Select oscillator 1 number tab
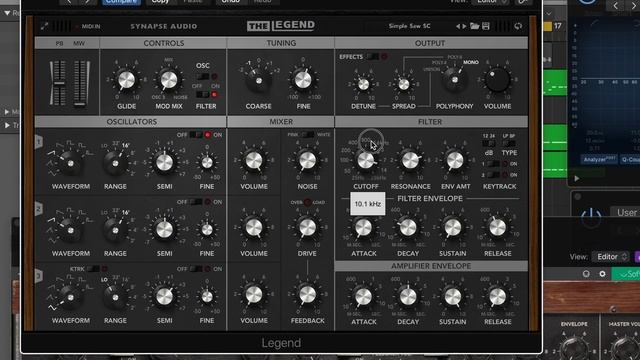 pos(38,142)
